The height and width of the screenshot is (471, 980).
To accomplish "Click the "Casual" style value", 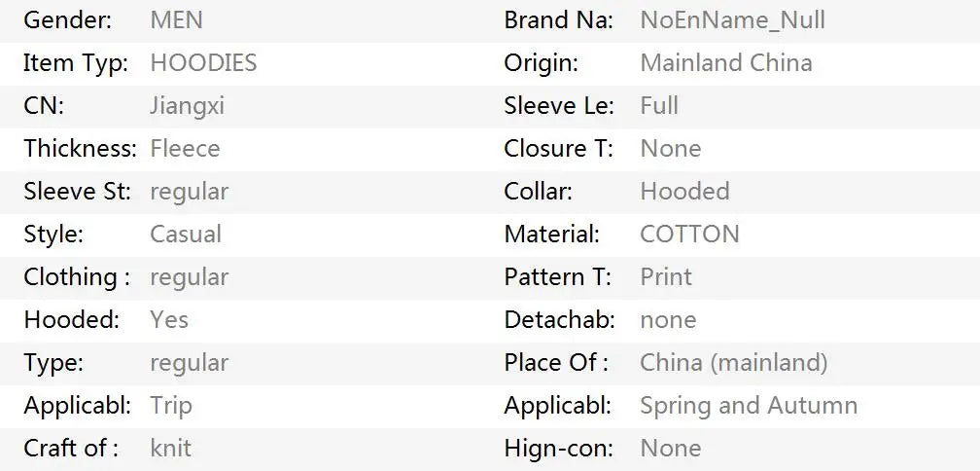I will (186, 235).
